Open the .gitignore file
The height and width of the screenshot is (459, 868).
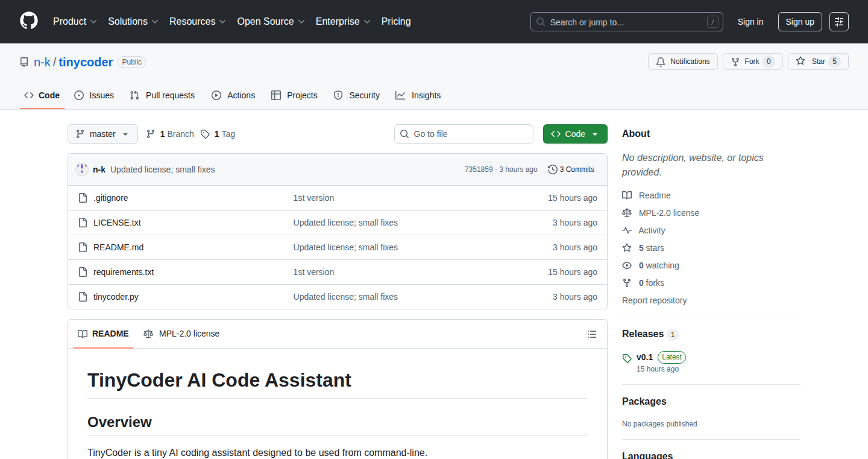(111, 198)
